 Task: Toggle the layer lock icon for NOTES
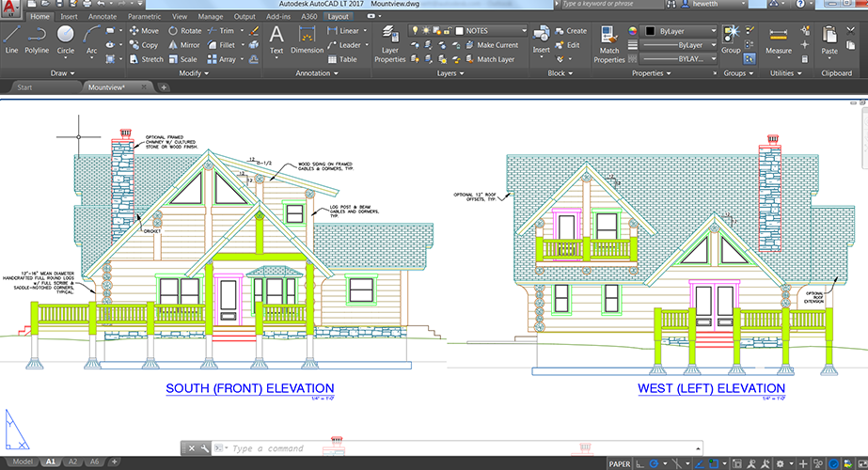click(x=447, y=30)
